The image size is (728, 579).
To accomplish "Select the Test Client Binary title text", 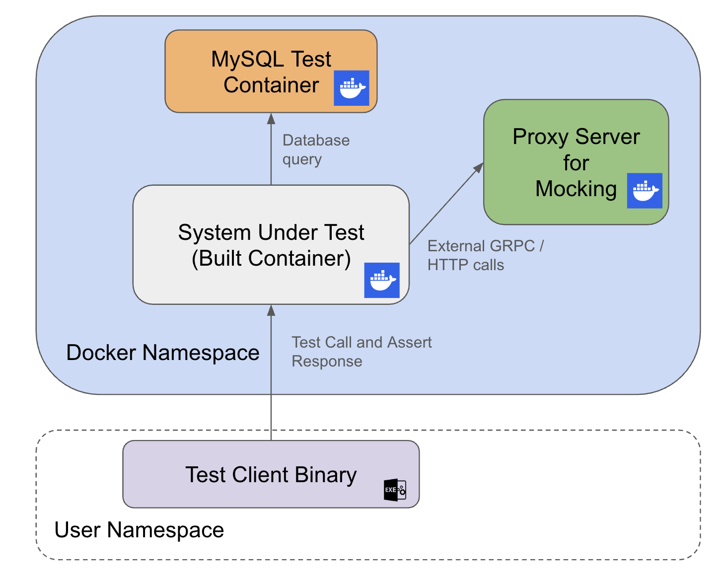I will (x=271, y=475).
